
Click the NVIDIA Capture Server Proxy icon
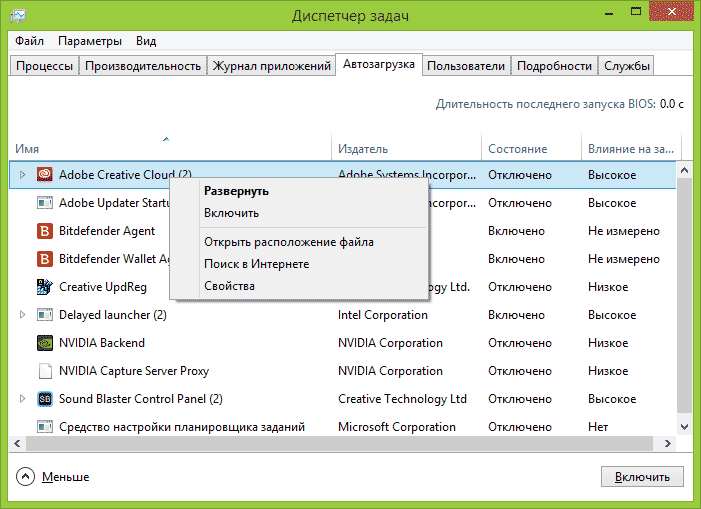(x=44, y=371)
